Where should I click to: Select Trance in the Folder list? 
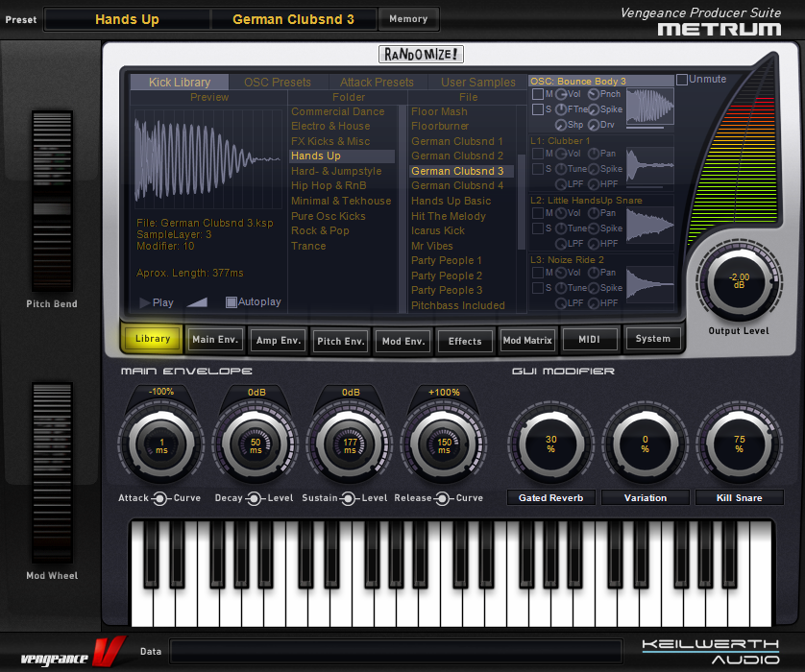[x=308, y=246]
